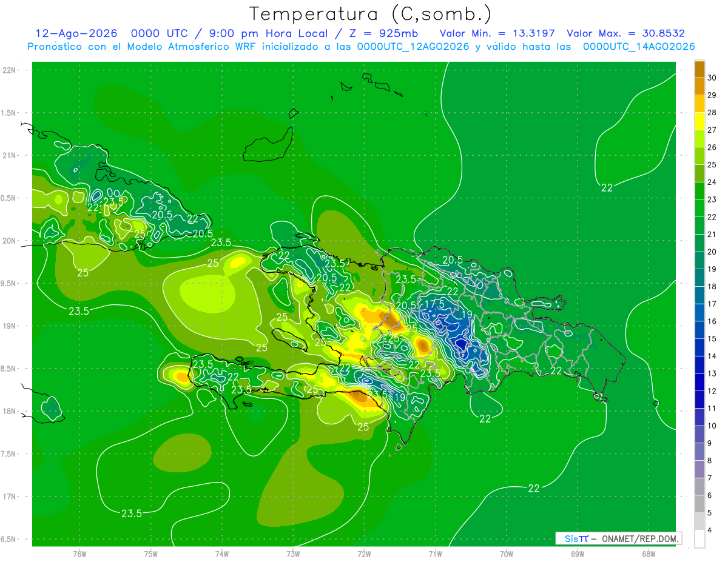Pick the green swatch between legend 23 and 24
Screen dimensions: 728x562
[x=699, y=191]
